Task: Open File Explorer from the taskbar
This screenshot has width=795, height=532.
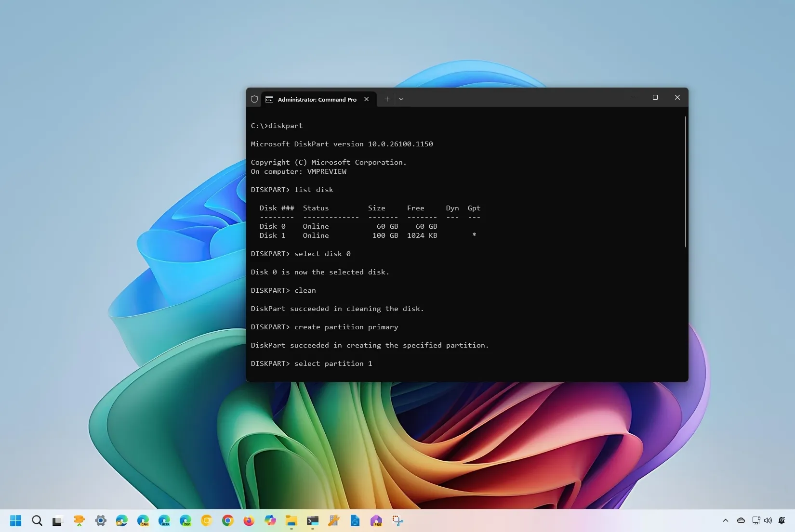Action: tap(291, 520)
